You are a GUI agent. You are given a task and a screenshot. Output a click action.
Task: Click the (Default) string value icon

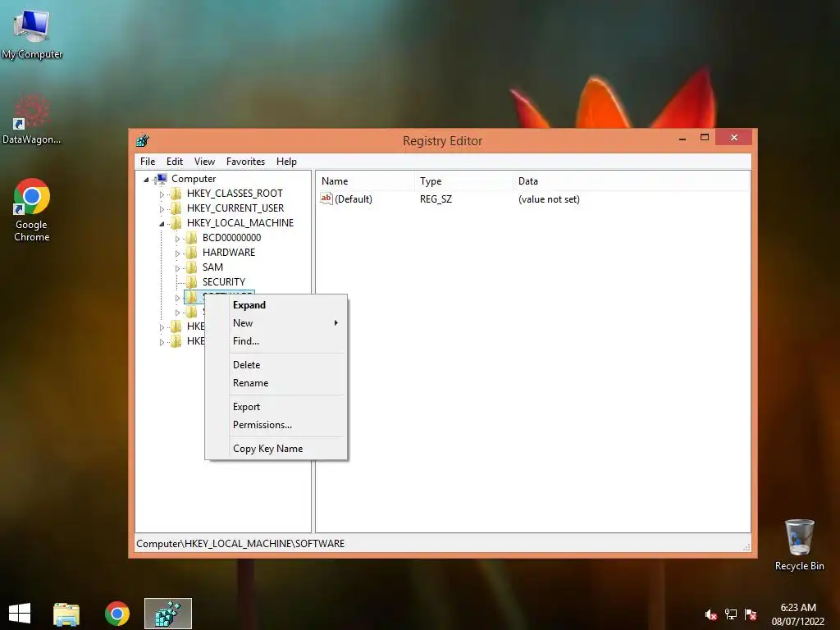(x=326, y=199)
